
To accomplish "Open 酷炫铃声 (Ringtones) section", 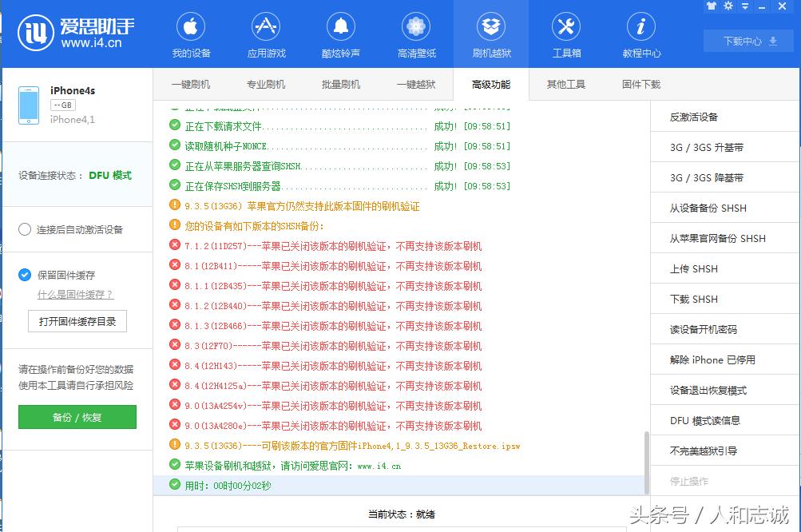I will pyautogui.click(x=340, y=34).
